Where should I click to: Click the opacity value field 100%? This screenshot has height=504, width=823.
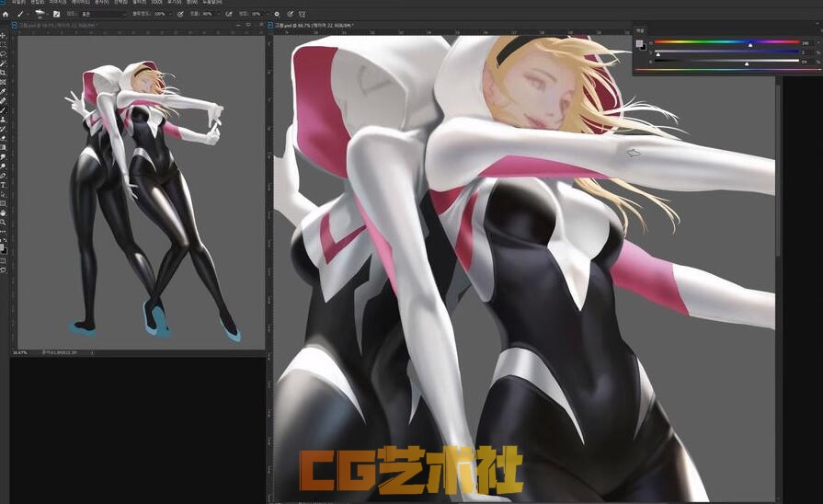[x=160, y=14]
